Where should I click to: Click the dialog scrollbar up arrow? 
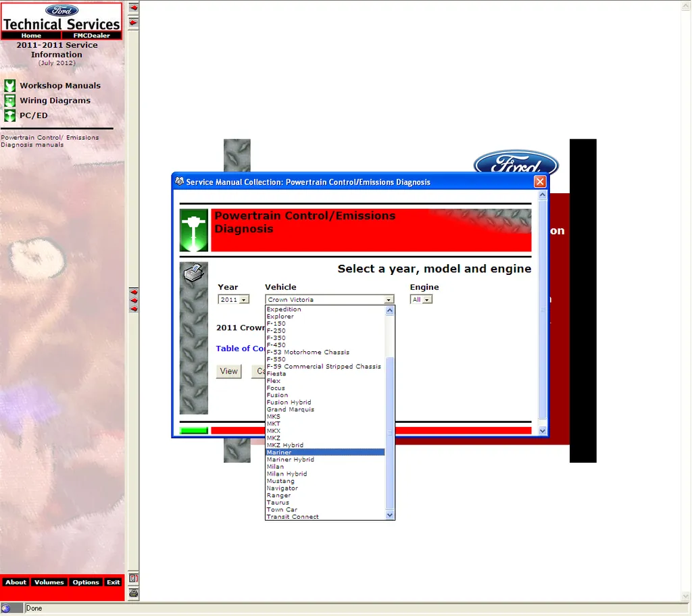point(543,195)
